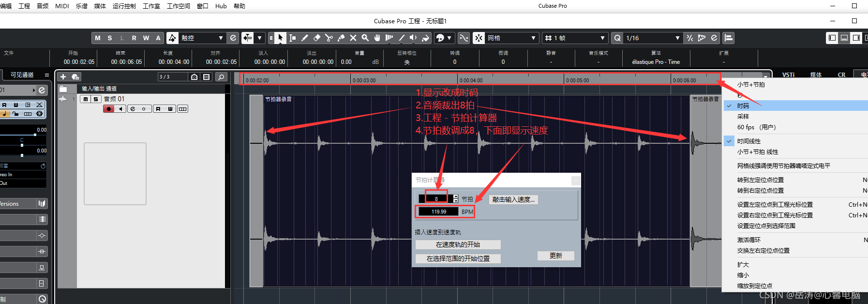Viewport: 868px width, 304px height.
Task: Open the ruler format dropdown arrow
Action: coord(765,76)
